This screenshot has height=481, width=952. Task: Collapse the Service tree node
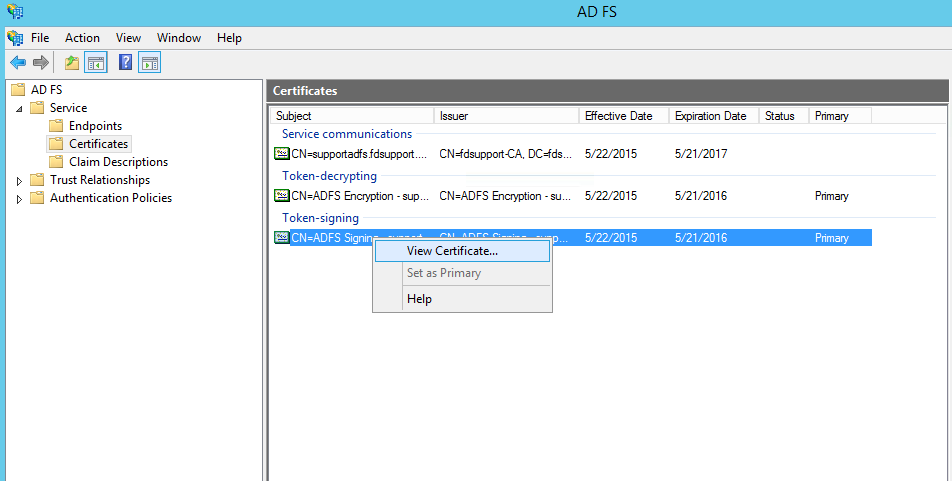(19, 109)
